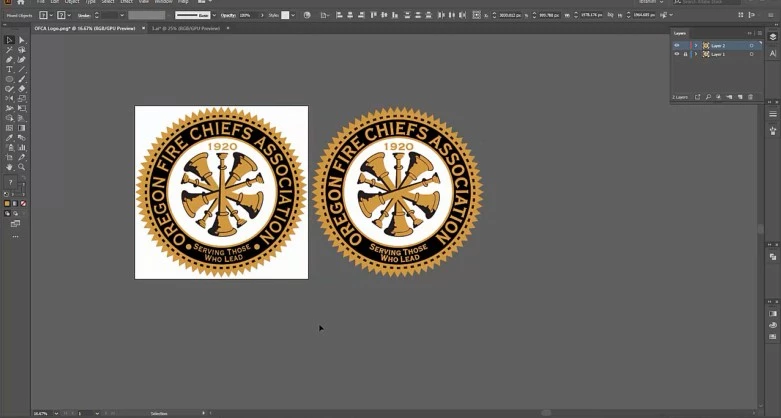Select the Slice tool
The image size is (781, 418).
coord(21,157)
